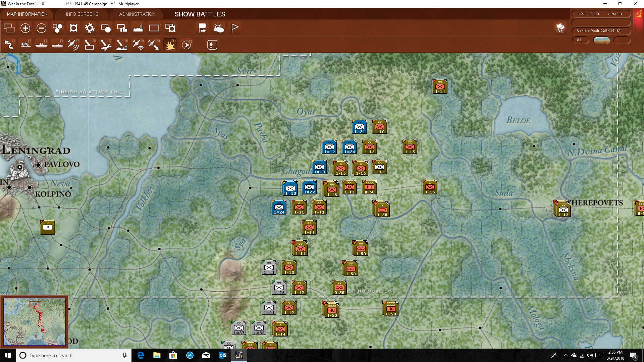Select the blue Finnish unit labeled 1=22

click(309, 187)
